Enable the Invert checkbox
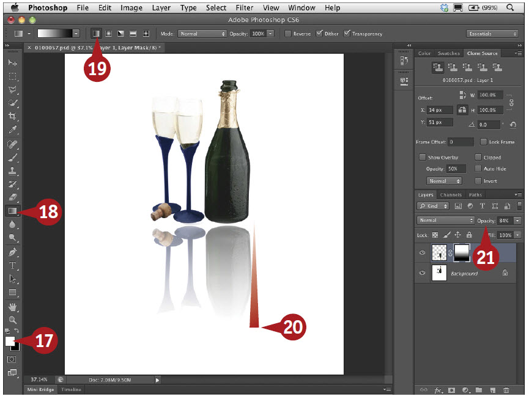532x399 pixels. point(478,181)
